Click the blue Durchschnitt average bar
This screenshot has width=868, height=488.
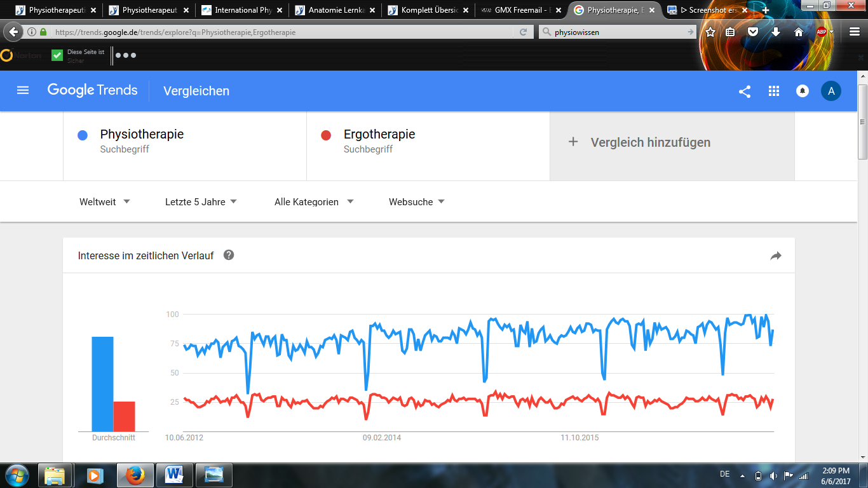click(102, 384)
